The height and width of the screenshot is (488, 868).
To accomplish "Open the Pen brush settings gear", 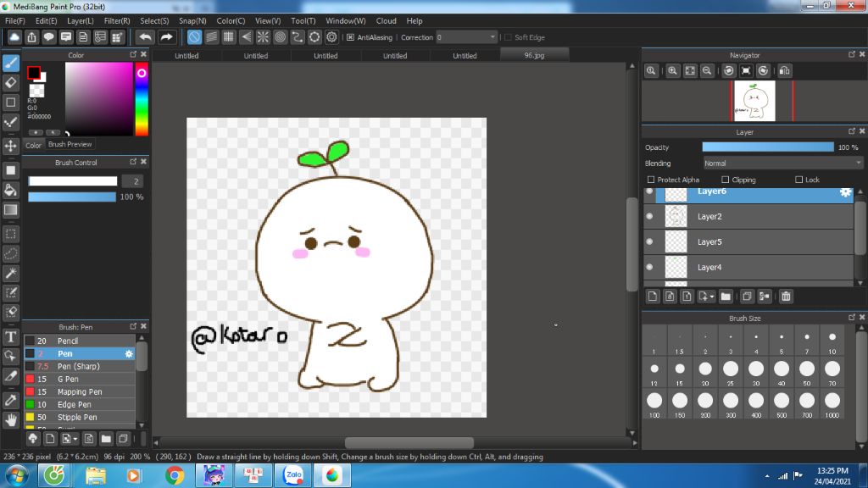I will [129, 353].
